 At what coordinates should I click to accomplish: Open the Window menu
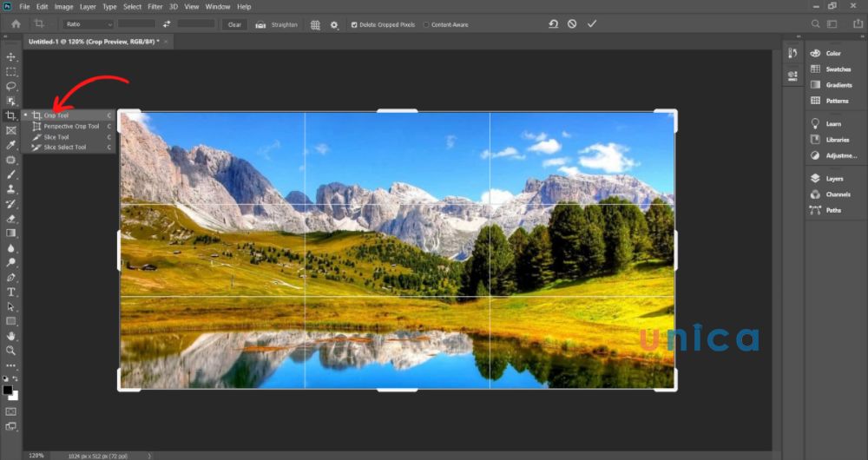pyautogui.click(x=218, y=7)
